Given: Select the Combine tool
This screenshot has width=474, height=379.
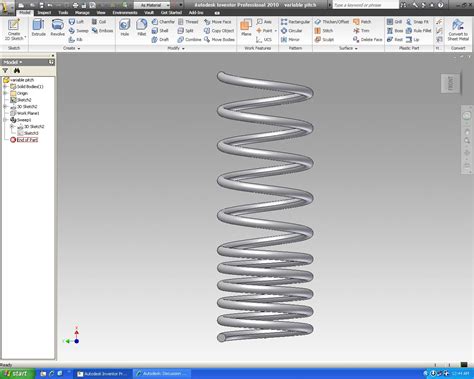Looking at the screenshot, I should 189,40.
